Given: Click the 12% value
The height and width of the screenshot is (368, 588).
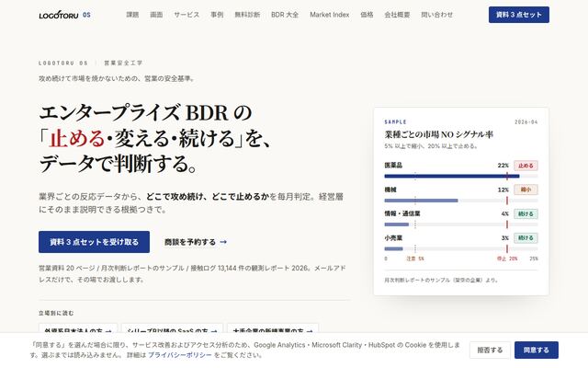Looking at the screenshot, I should tap(503, 190).
